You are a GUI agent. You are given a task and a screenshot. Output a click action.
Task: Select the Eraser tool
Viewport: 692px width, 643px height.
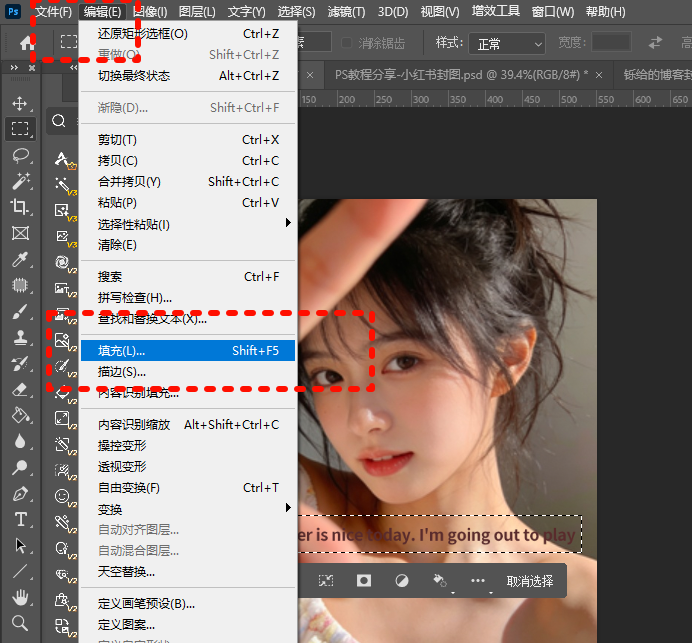tap(20, 389)
